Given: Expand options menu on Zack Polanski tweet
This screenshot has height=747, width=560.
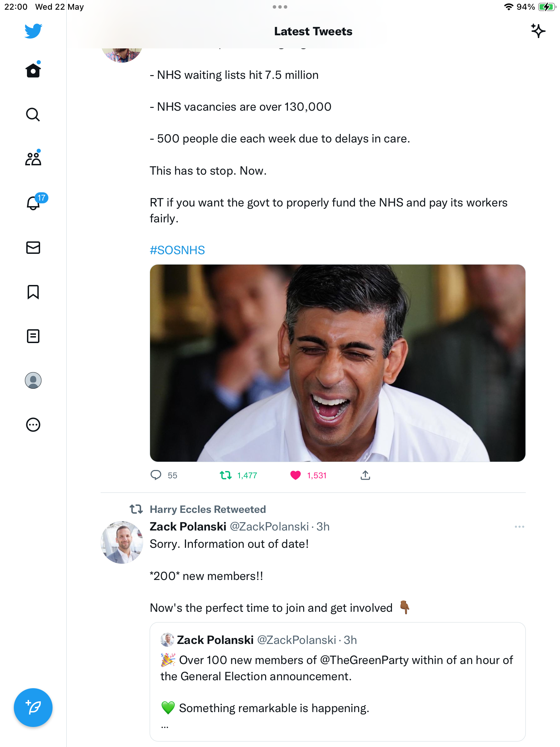Looking at the screenshot, I should point(519,527).
